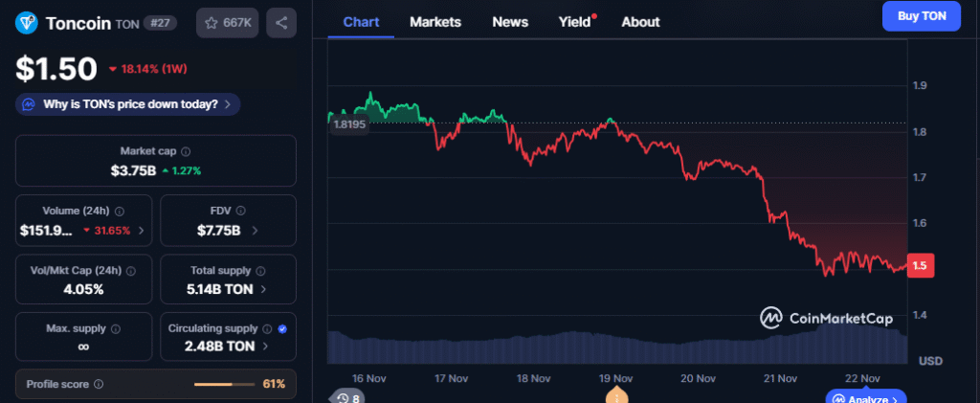Click the Profile score progress bar
The height and width of the screenshot is (403, 980).
coord(226,384)
